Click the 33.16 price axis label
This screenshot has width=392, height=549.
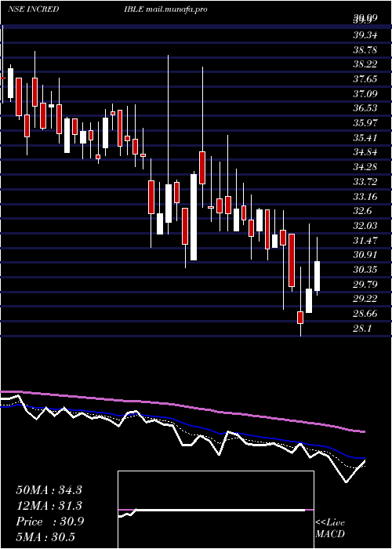(x=365, y=196)
